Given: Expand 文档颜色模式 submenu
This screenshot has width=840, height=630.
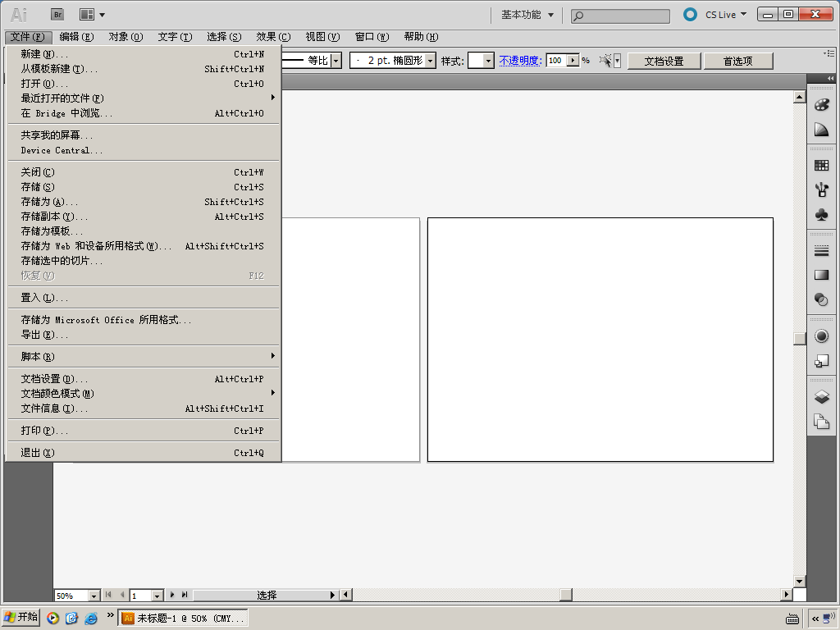Looking at the screenshot, I should [144, 393].
